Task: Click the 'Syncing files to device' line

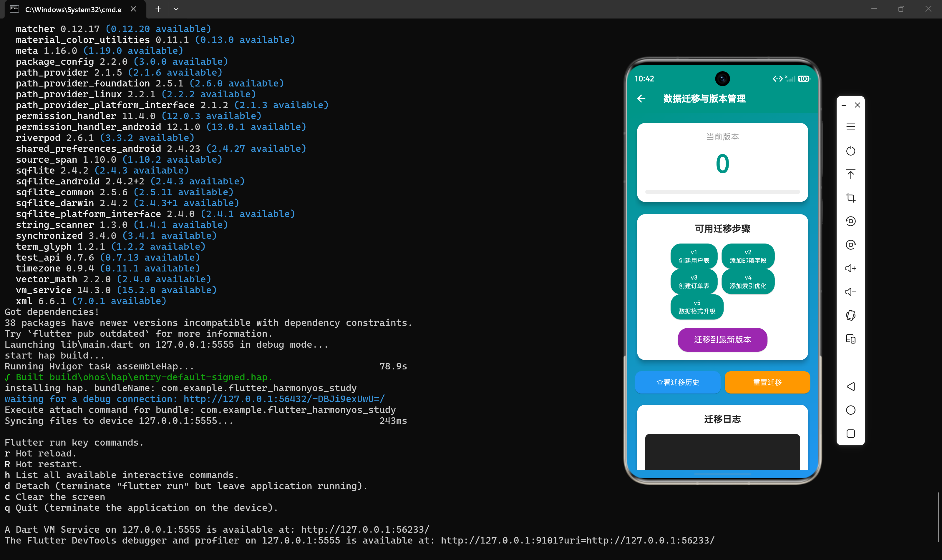Action: (206, 420)
